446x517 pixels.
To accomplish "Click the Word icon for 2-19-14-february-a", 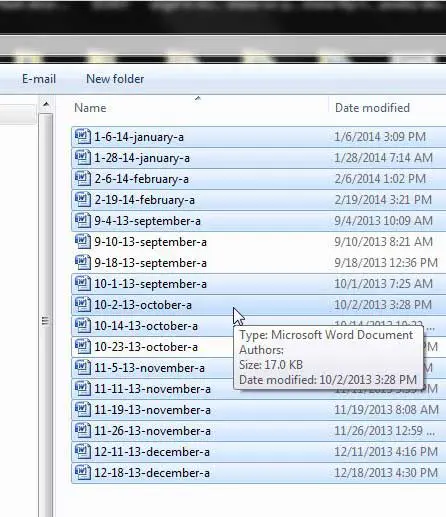I will tap(83, 200).
